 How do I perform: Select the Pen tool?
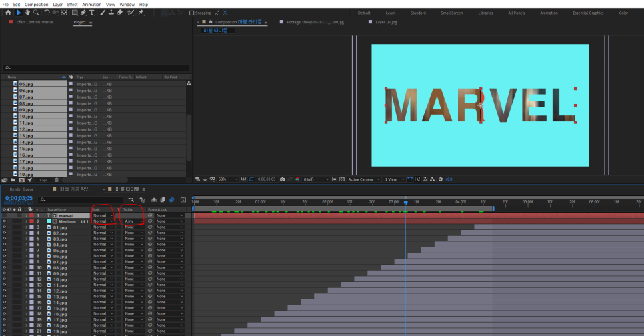(x=83, y=13)
